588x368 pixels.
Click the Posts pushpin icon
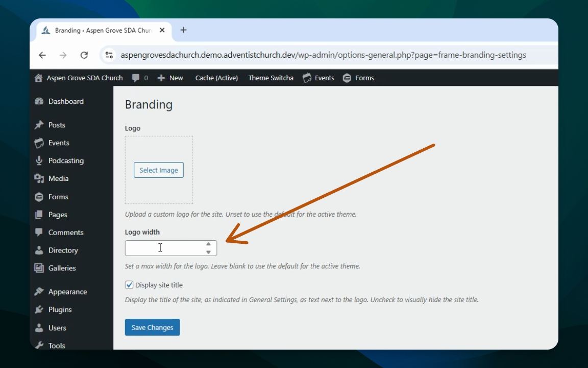click(39, 125)
